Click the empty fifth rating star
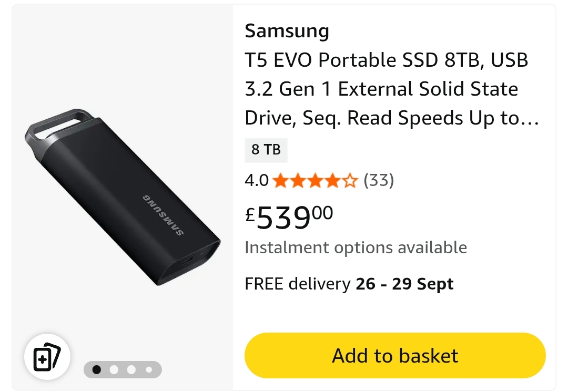The width and height of the screenshot is (568, 392). click(x=350, y=181)
